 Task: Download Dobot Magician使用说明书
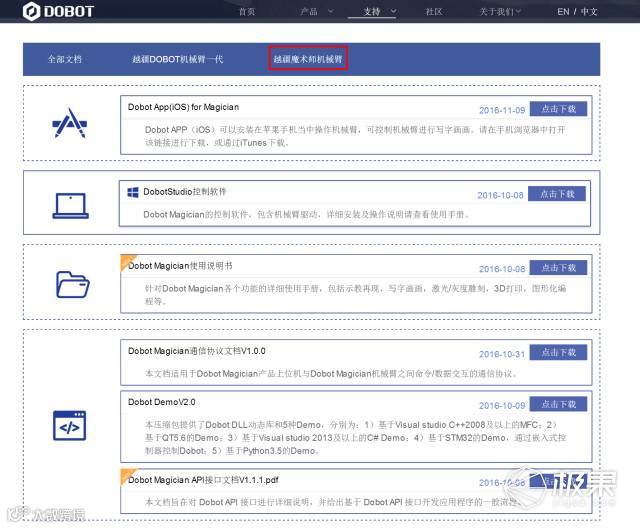point(558,268)
